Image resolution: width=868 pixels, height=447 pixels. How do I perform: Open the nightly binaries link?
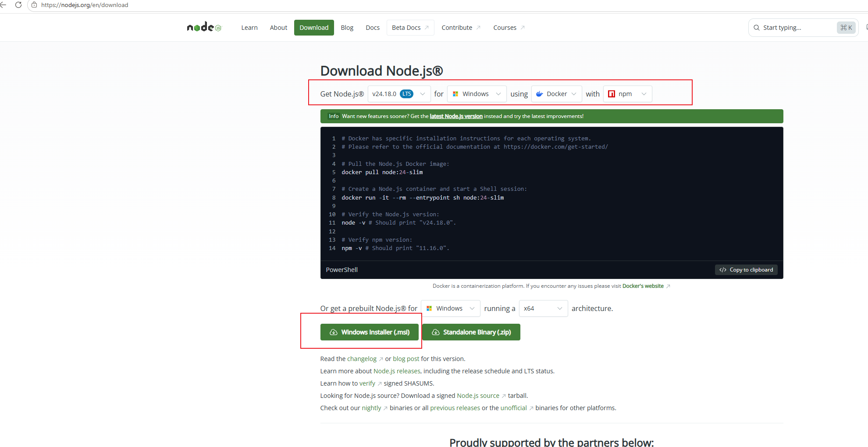click(x=371, y=408)
